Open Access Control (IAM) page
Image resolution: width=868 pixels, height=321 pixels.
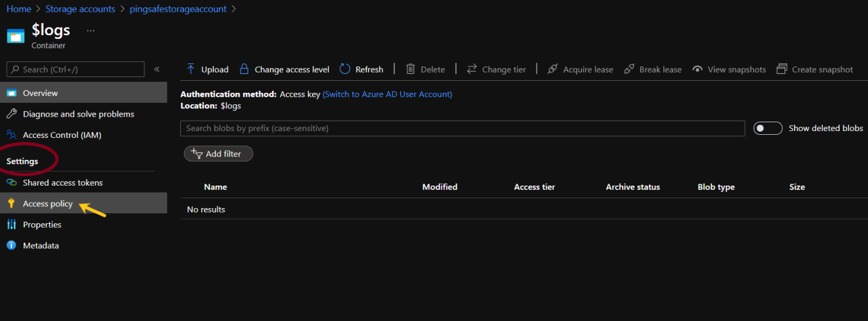62,135
